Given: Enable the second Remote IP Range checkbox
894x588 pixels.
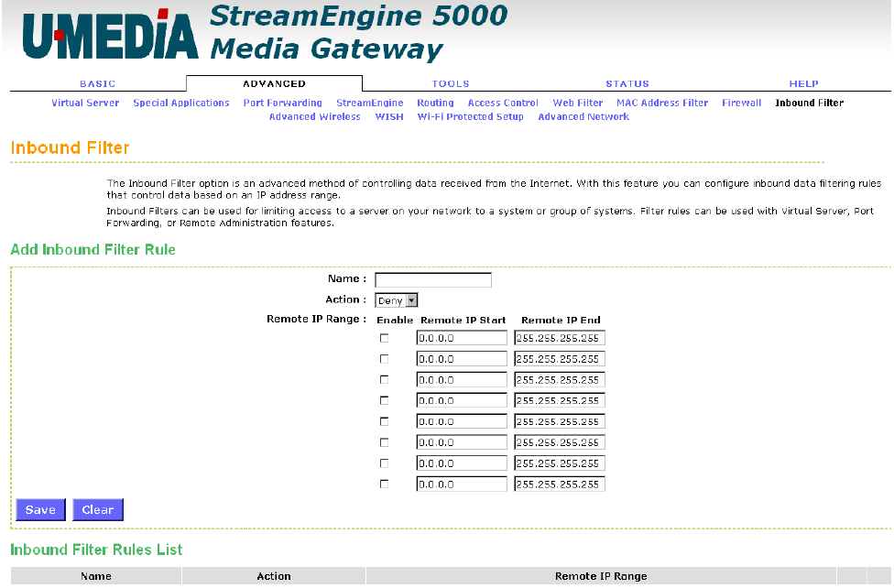Looking at the screenshot, I should coord(385,359).
